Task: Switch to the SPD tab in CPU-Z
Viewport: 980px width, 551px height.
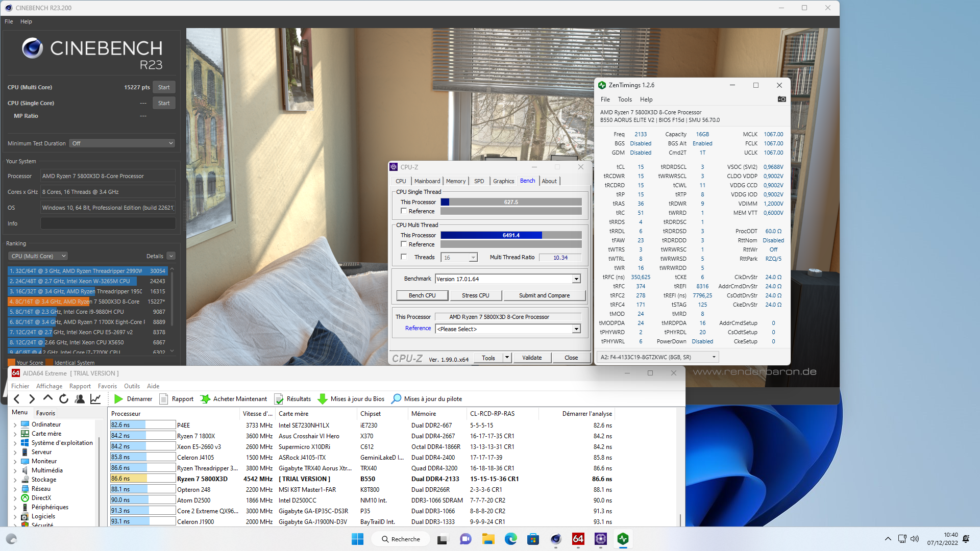Action: [x=479, y=181]
